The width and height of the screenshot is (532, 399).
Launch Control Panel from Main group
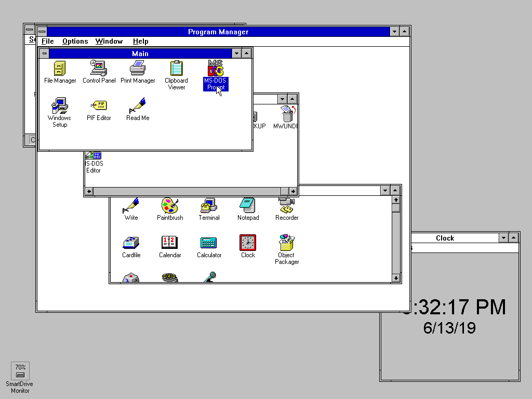tap(99, 69)
